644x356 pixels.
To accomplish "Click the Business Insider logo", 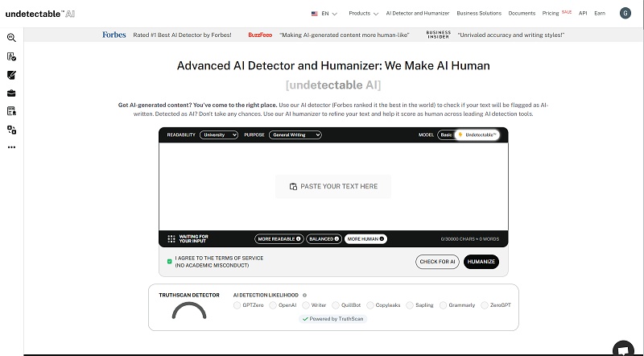I will [439, 35].
